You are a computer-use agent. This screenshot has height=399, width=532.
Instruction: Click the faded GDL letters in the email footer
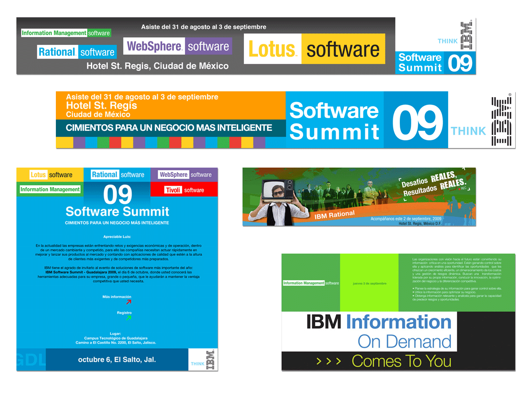[31, 360]
